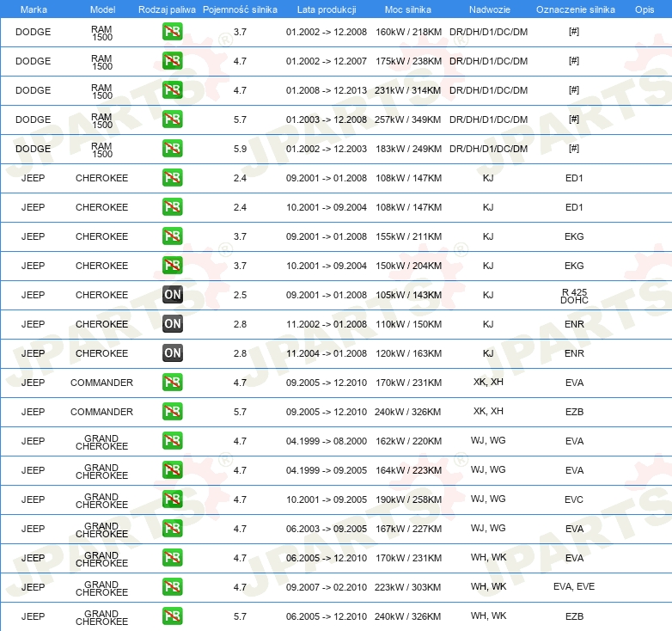This screenshot has width=672, height=631.
Task: Select the Moc silnika column header
Action: pos(408,9)
